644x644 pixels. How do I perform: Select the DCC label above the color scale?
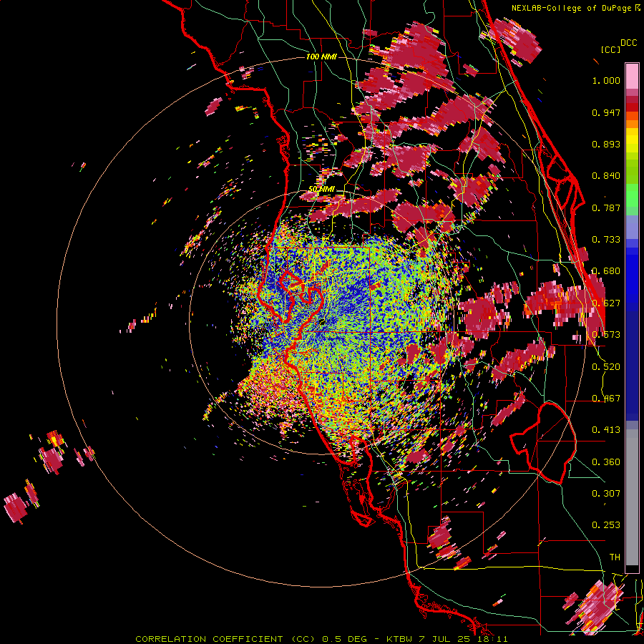tap(628, 43)
